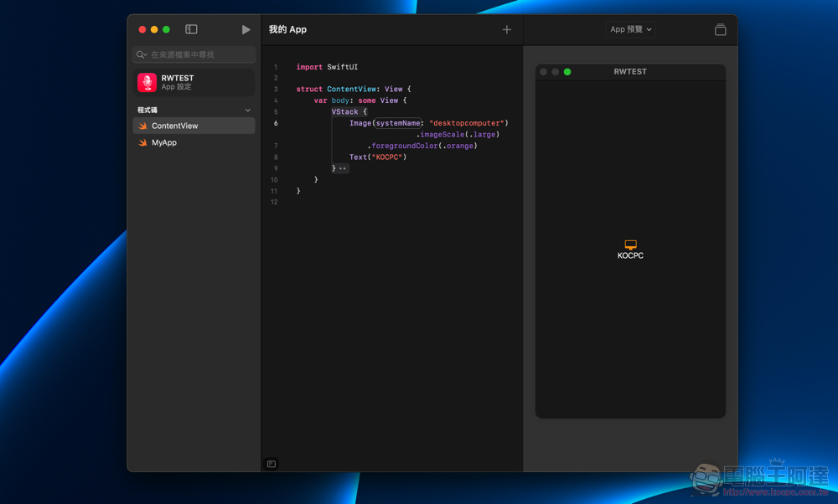Viewport: 838px width, 504px height.
Task: Click the plus icon beside 我的 App
Action: tap(506, 29)
